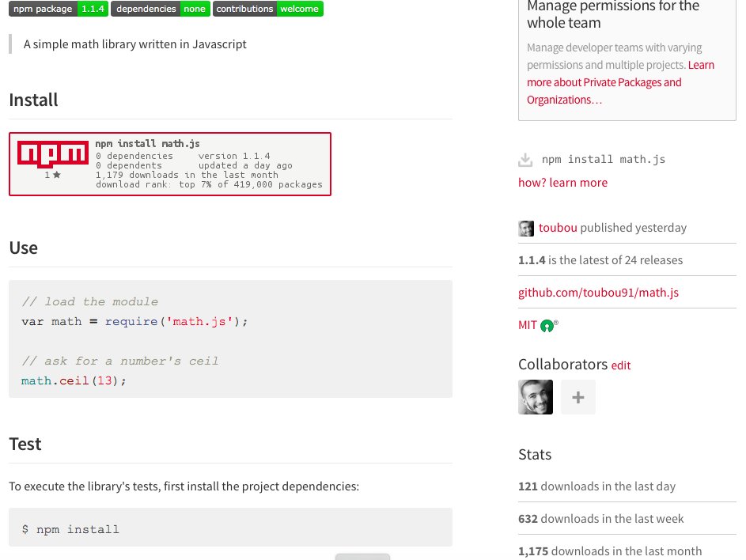Click the Install section heading
Viewport: 746px width, 560px height.
coord(33,100)
